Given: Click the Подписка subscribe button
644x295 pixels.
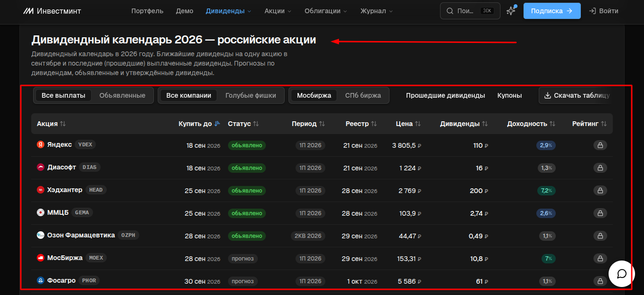Looking at the screenshot, I should coord(552,11).
